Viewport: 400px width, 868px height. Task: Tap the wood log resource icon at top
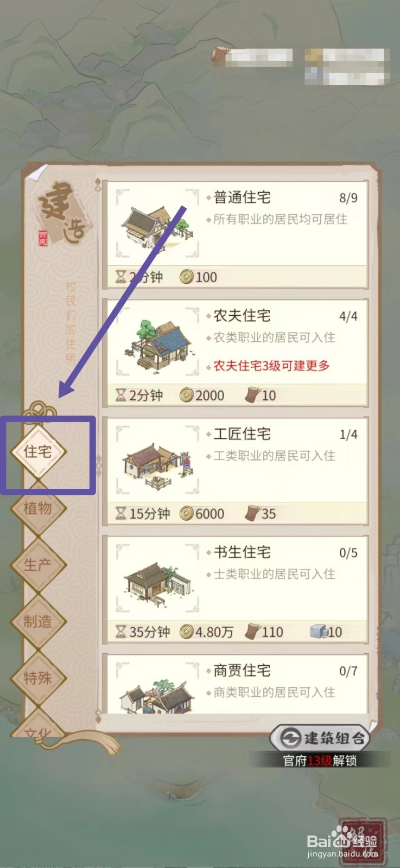[220, 56]
